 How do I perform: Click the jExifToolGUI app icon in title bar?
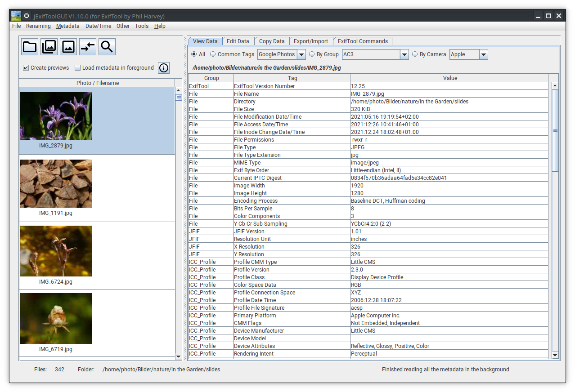click(x=16, y=16)
